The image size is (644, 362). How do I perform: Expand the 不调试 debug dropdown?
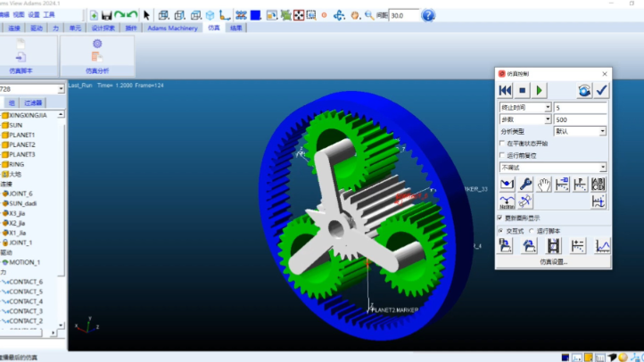pos(552,167)
